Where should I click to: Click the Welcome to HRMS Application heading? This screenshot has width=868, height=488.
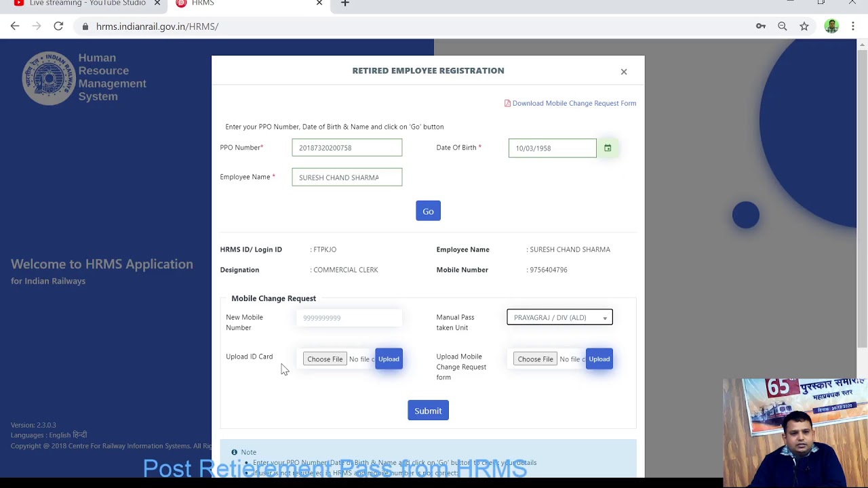[x=102, y=264]
